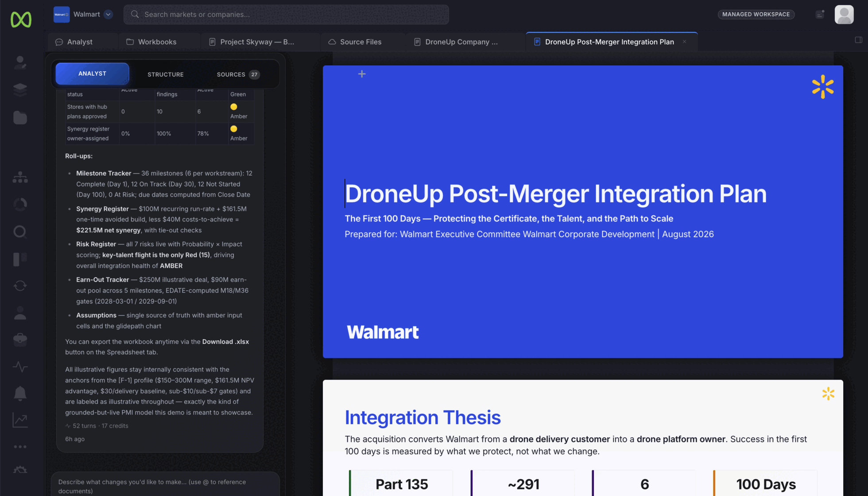Select the DroneUp Post-Merger Integration Plan tab

[609, 42]
